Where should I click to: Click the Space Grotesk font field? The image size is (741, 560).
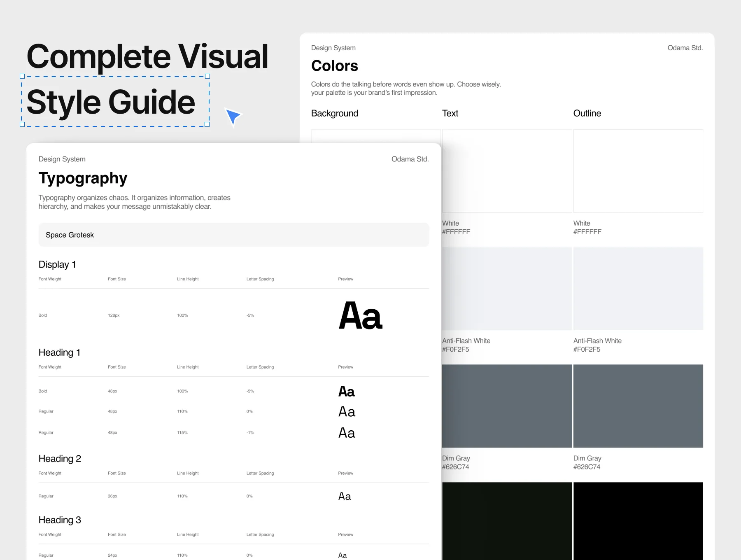point(234,235)
